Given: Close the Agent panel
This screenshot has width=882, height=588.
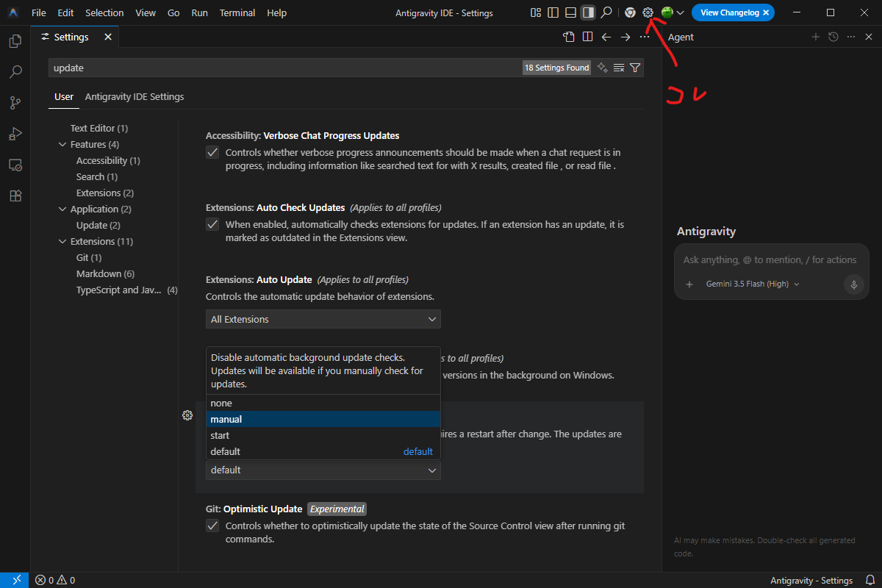Looking at the screenshot, I should point(868,37).
